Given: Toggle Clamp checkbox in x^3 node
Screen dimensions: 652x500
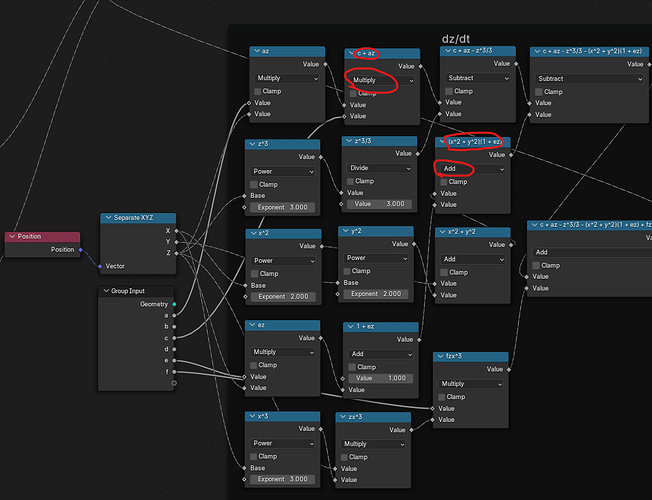Looking at the screenshot, I should click(254, 456).
